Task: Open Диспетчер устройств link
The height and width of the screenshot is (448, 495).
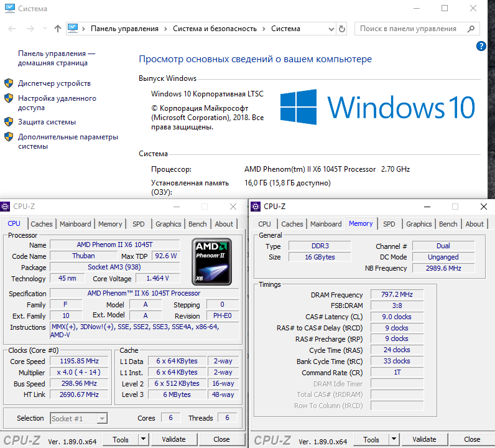Action: (54, 83)
